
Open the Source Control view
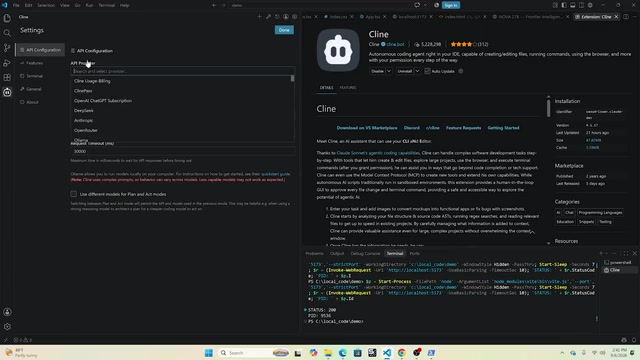coord(7,48)
